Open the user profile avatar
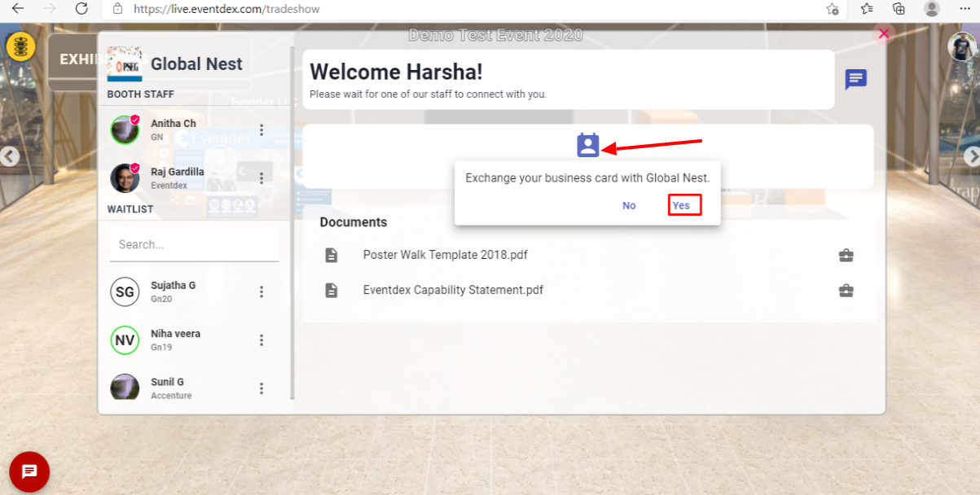The width and height of the screenshot is (980, 495). 963,46
